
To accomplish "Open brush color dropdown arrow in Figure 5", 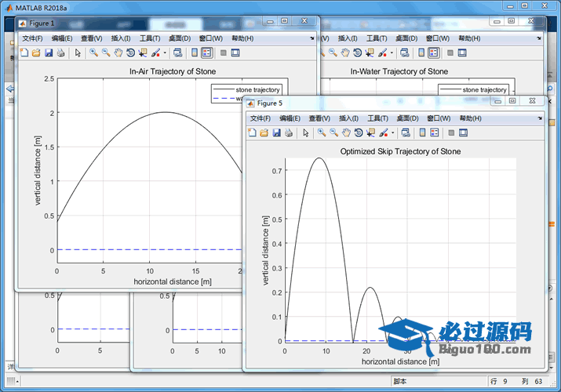I will coord(393,133).
